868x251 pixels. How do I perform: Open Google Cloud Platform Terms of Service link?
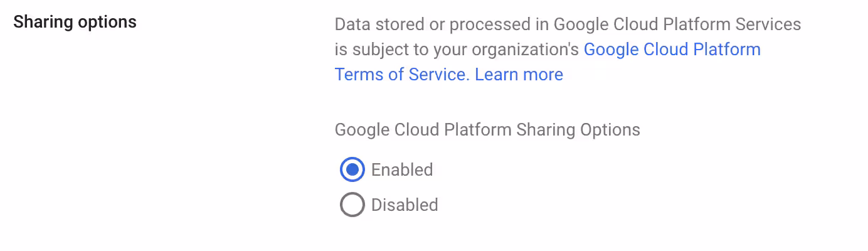coord(672,50)
